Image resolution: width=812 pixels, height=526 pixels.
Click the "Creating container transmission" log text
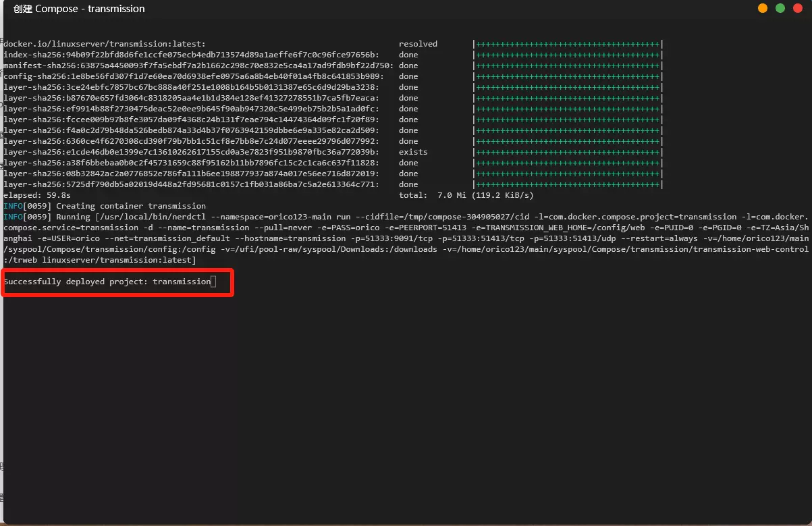point(131,206)
